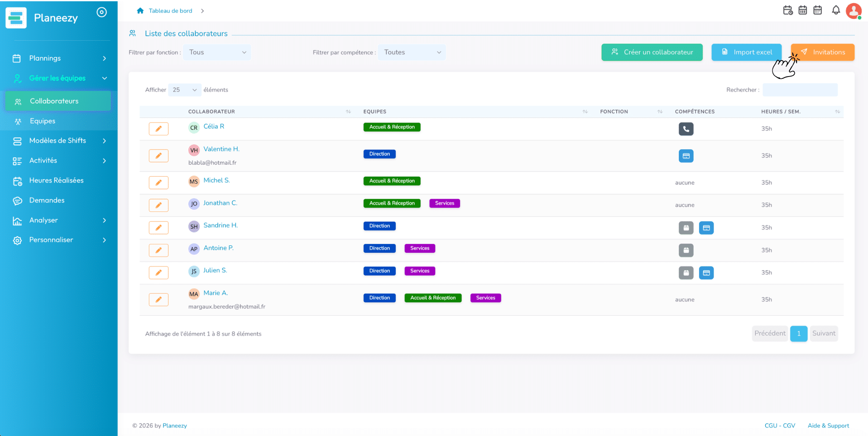Open the Filtrer par fonction dropdown

(x=217, y=53)
